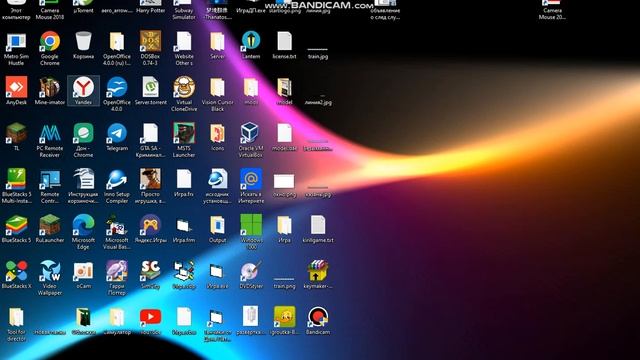This screenshot has width=640, height=360.
Task: Select the Корзина recycle bin icon
Action: click(x=83, y=45)
